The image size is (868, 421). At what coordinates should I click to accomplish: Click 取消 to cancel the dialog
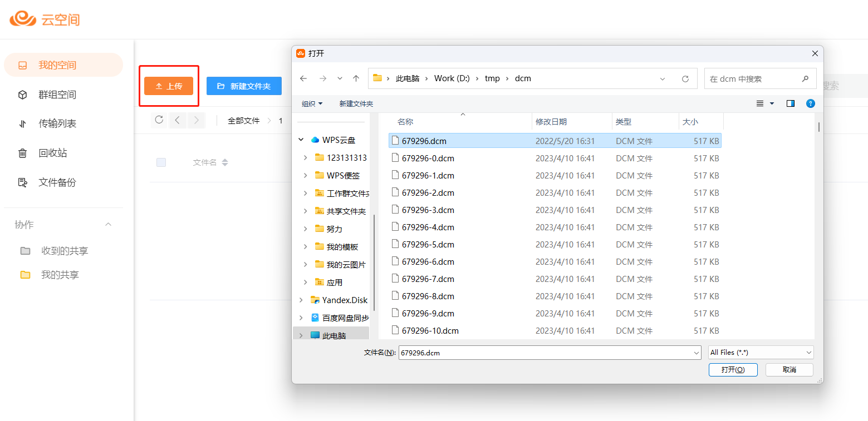[x=789, y=370]
